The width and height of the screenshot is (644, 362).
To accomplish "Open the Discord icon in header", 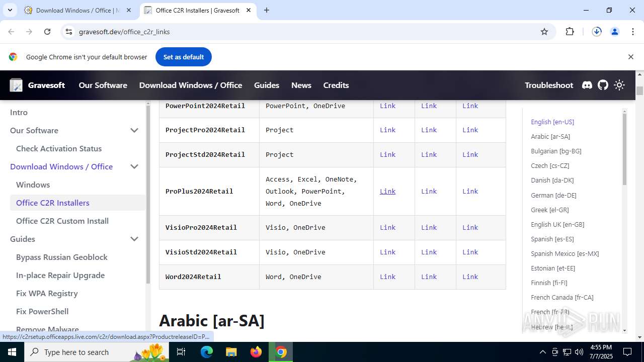I will [x=587, y=85].
